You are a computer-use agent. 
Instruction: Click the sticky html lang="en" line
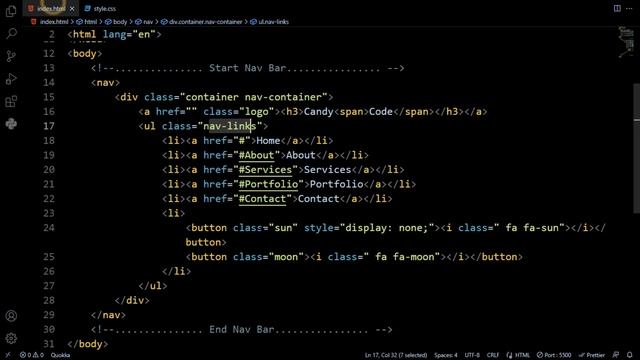[115, 34]
